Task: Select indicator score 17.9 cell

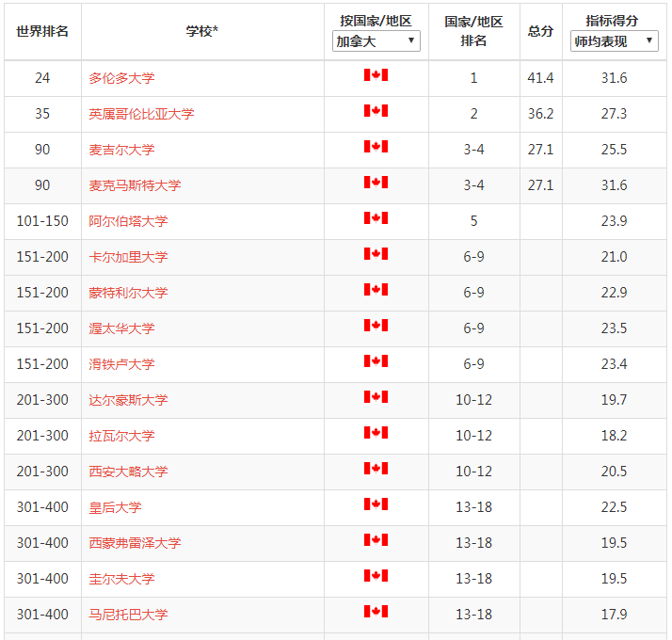Action: [615, 616]
